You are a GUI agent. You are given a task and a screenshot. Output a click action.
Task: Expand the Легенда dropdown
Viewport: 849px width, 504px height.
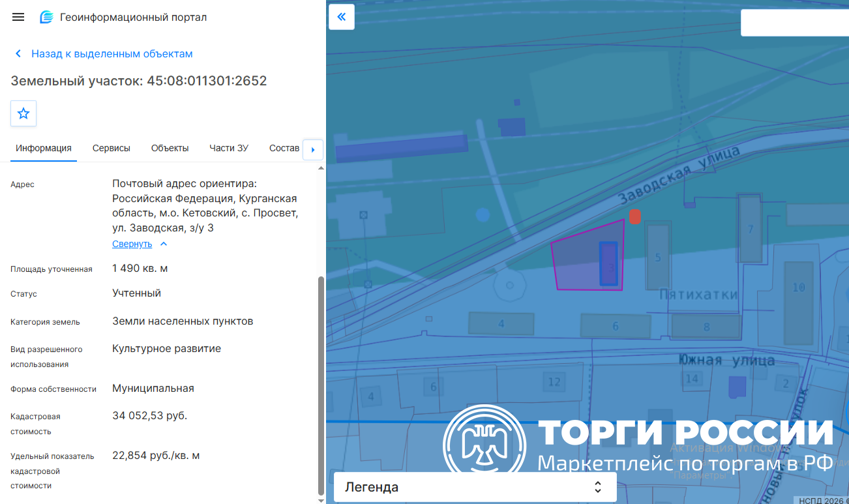coord(475,487)
